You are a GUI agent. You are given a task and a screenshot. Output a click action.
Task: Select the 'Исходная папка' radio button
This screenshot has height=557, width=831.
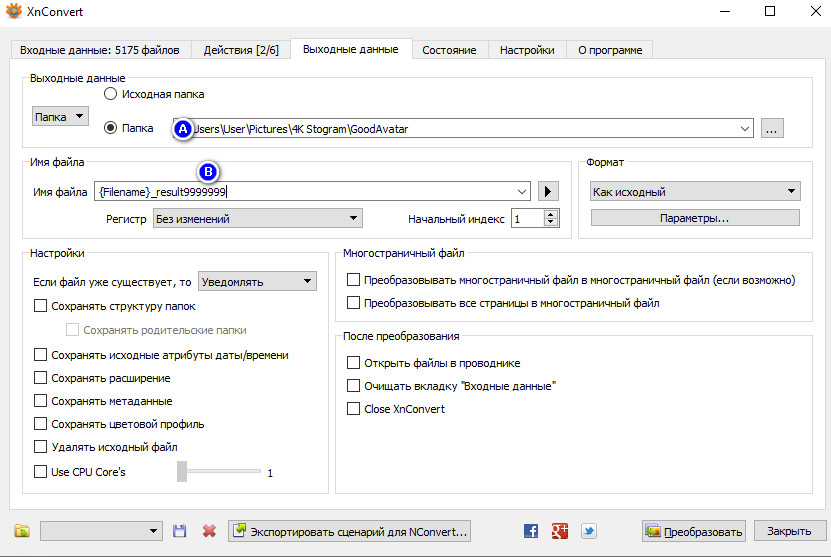[x=111, y=94]
